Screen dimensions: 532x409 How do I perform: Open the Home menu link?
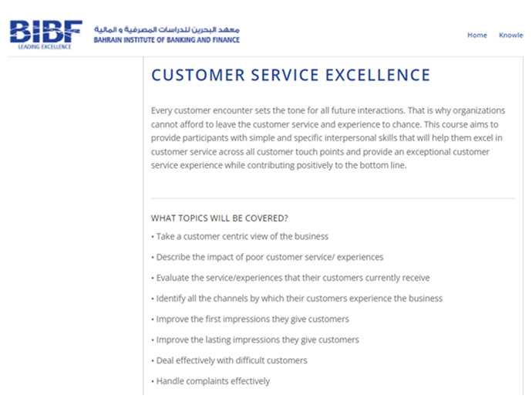[477, 35]
